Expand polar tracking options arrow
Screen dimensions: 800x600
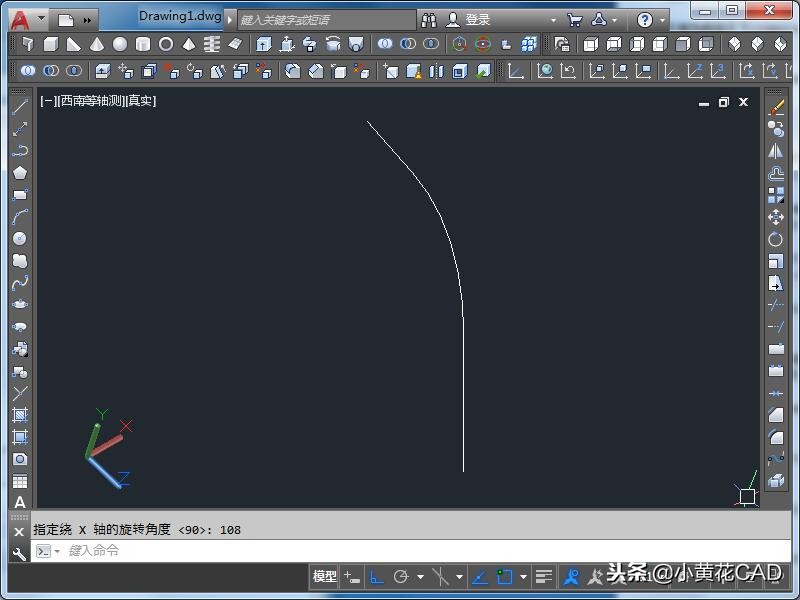[x=420, y=577]
